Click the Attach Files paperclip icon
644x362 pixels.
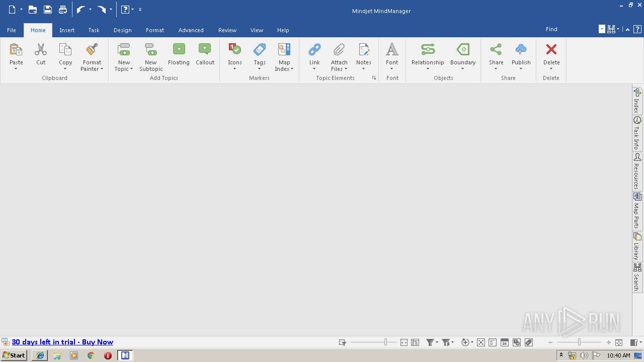tap(339, 49)
